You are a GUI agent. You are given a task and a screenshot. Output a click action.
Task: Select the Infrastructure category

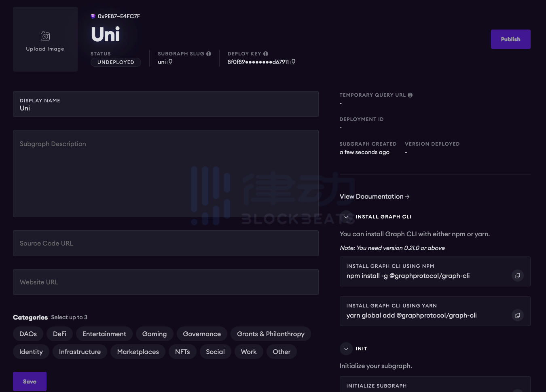[x=80, y=352]
